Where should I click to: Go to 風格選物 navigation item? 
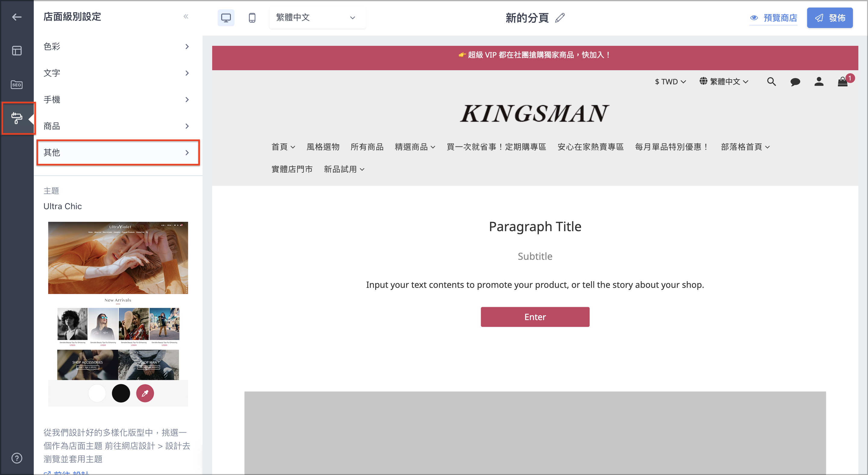(x=323, y=147)
